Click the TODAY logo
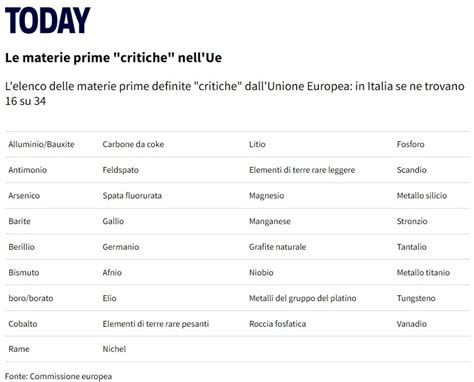The height and width of the screenshot is (382, 474). point(47,20)
